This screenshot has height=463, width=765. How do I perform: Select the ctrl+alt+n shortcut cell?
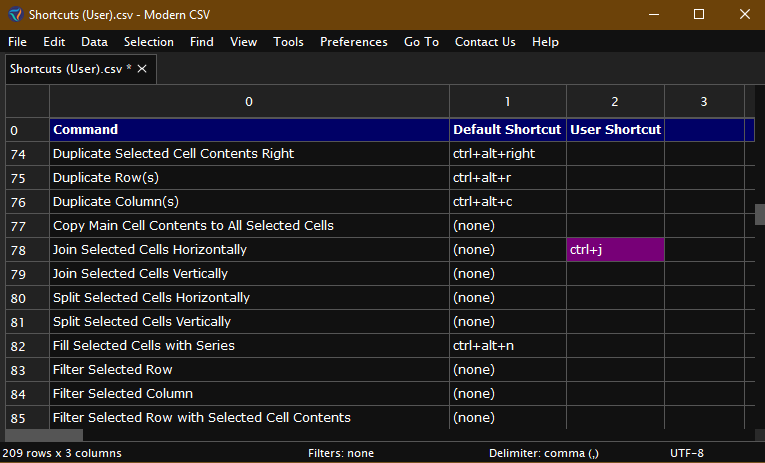coord(507,346)
